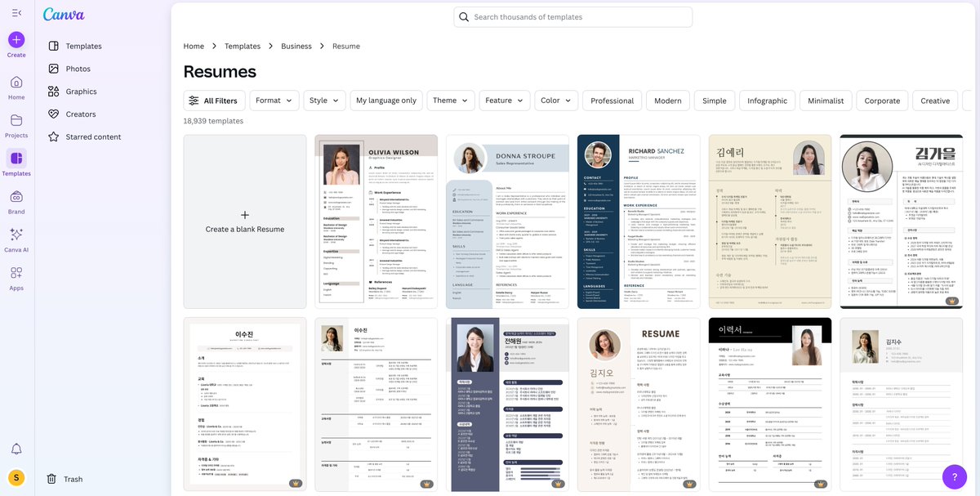The height and width of the screenshot is (496, 980).
Task: Open the 전혜원 navy resume template
Action: point(508,404)
